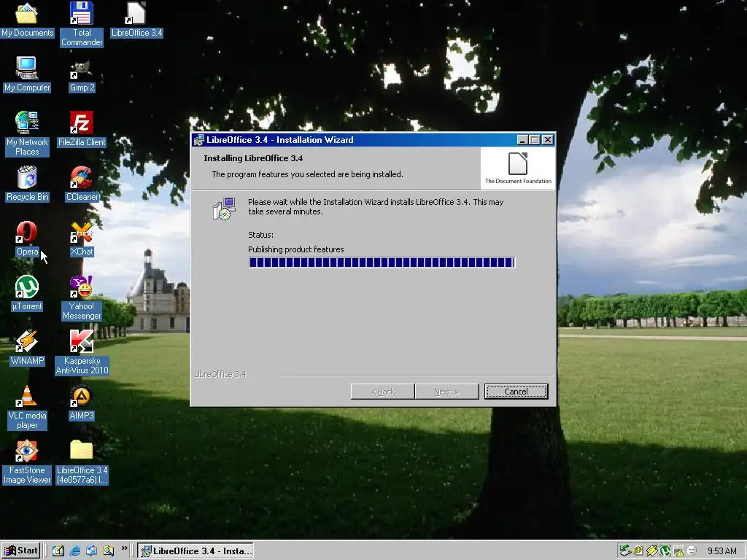Select the Yahoo! Messenger shortcut
747x560 pixels.
[x=82, y=298]
